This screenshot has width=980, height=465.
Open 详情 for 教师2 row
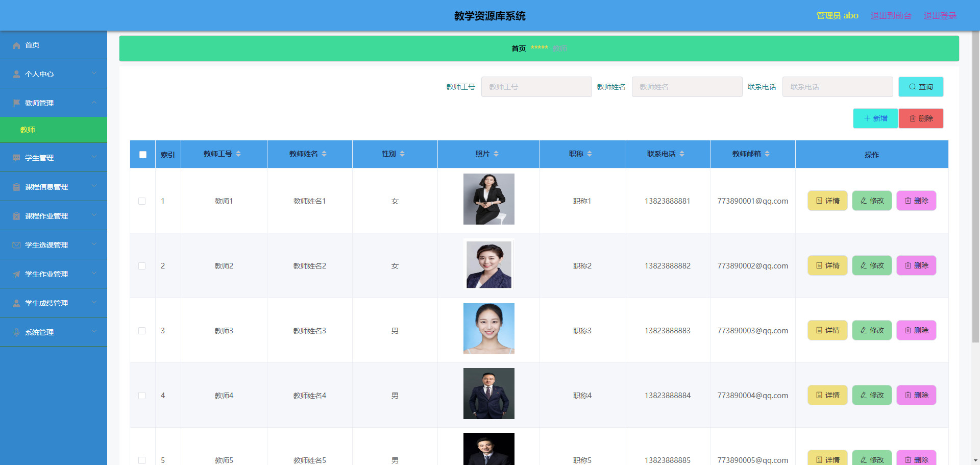pos(827,265)
